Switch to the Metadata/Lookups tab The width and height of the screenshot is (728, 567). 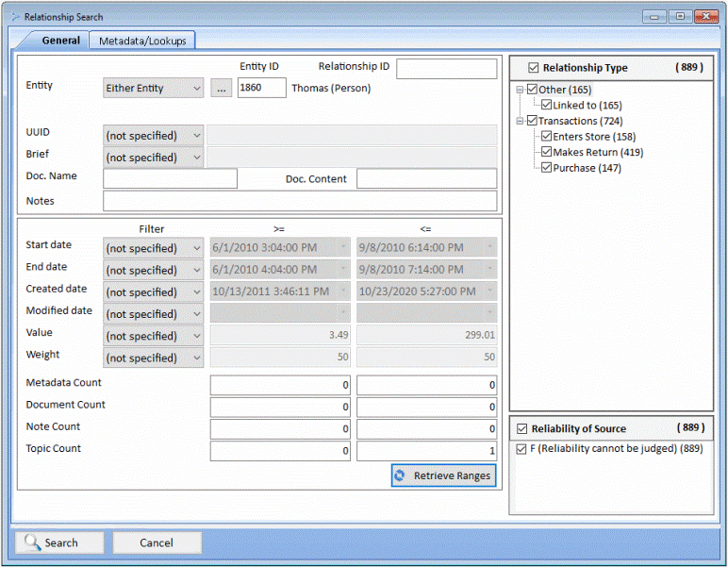pyautogui.click(x=141, y=41)
